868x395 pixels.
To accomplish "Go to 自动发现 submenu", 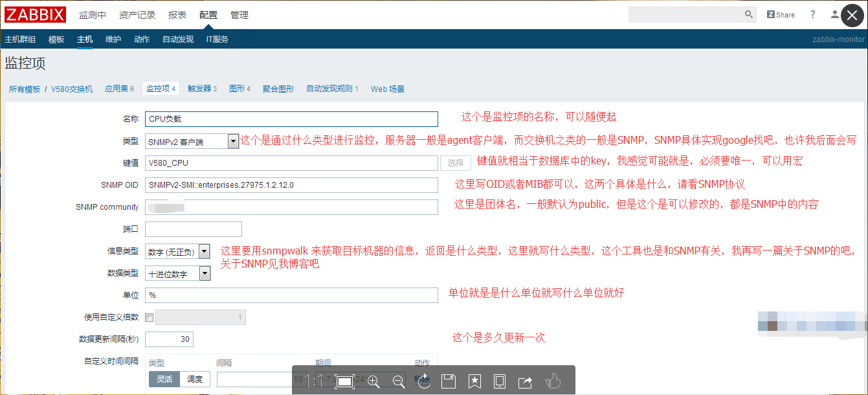I will pyautogui.click(x=178, y=39).
